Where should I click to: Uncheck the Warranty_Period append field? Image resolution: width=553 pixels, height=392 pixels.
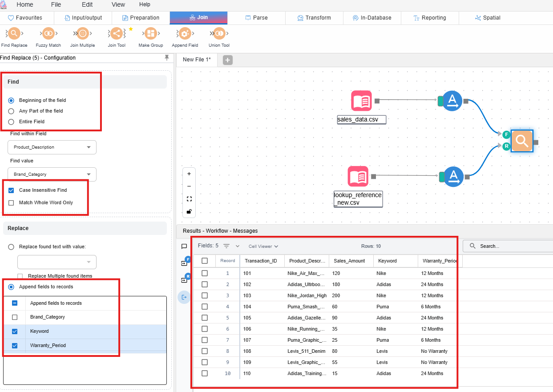(15, 345)
